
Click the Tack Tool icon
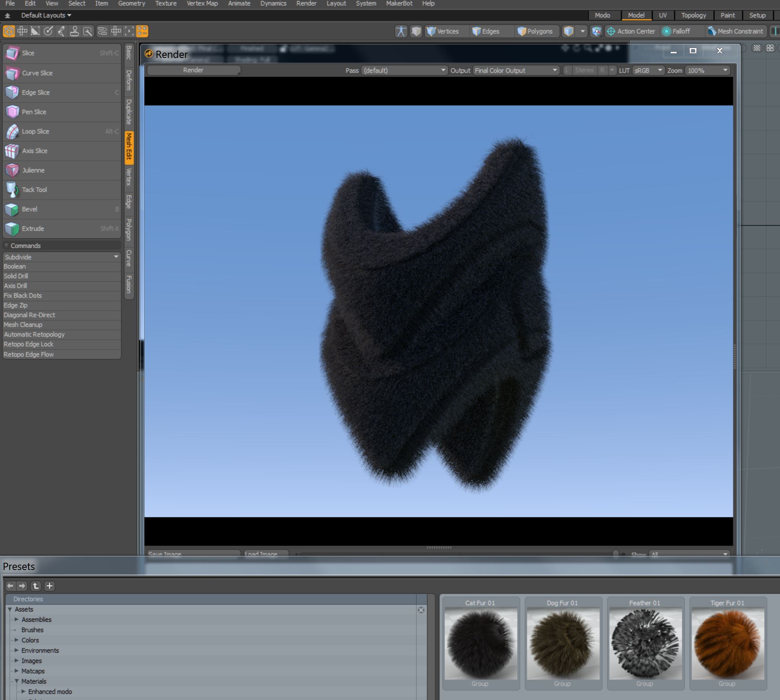tap(12, 189)
